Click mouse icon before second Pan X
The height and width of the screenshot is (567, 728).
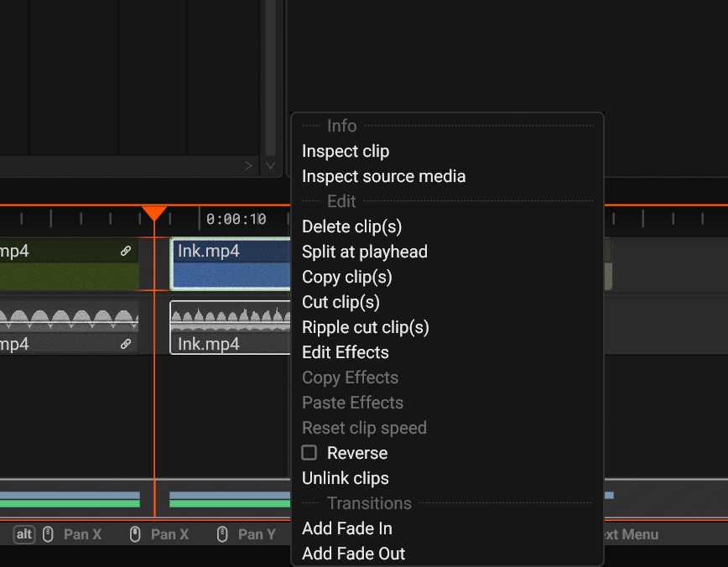[135, 534]
